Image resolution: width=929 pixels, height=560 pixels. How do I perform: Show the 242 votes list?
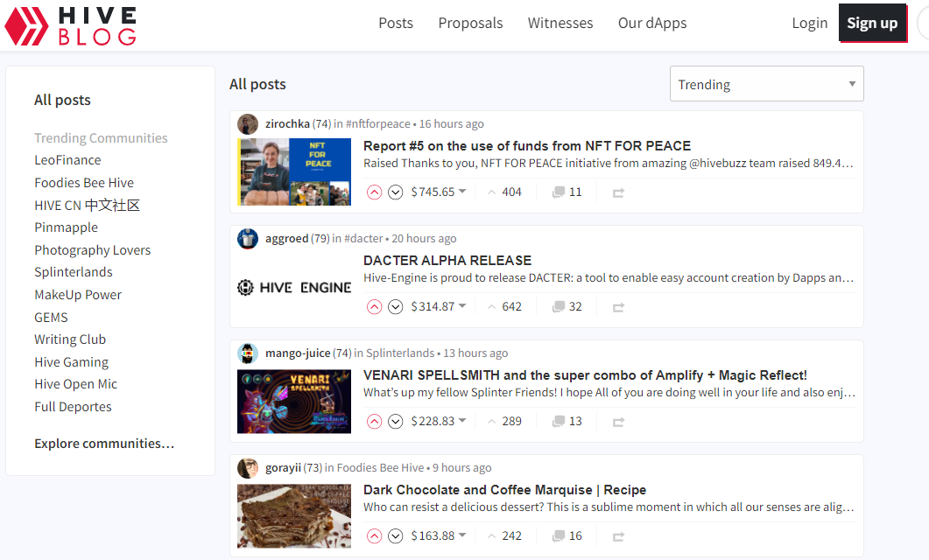[x=505, y=535]
